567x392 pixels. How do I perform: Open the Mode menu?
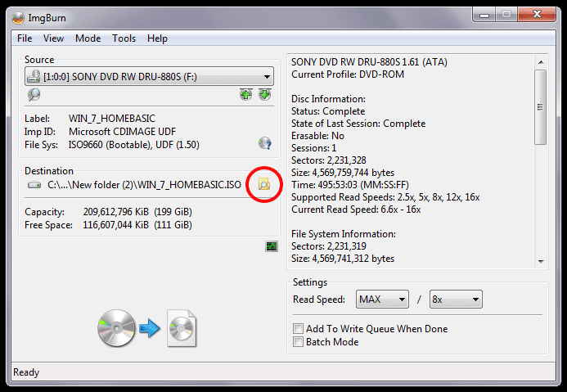pos(88,38)
